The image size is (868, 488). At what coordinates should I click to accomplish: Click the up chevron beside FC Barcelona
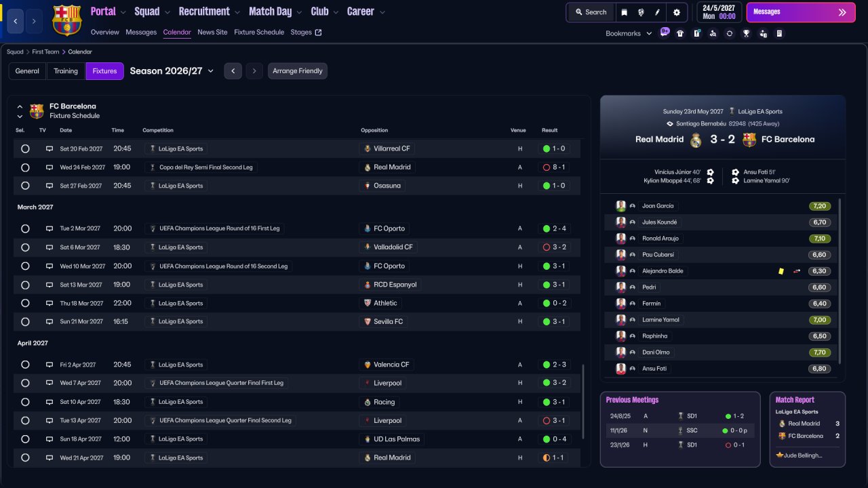tap(20, 106)
